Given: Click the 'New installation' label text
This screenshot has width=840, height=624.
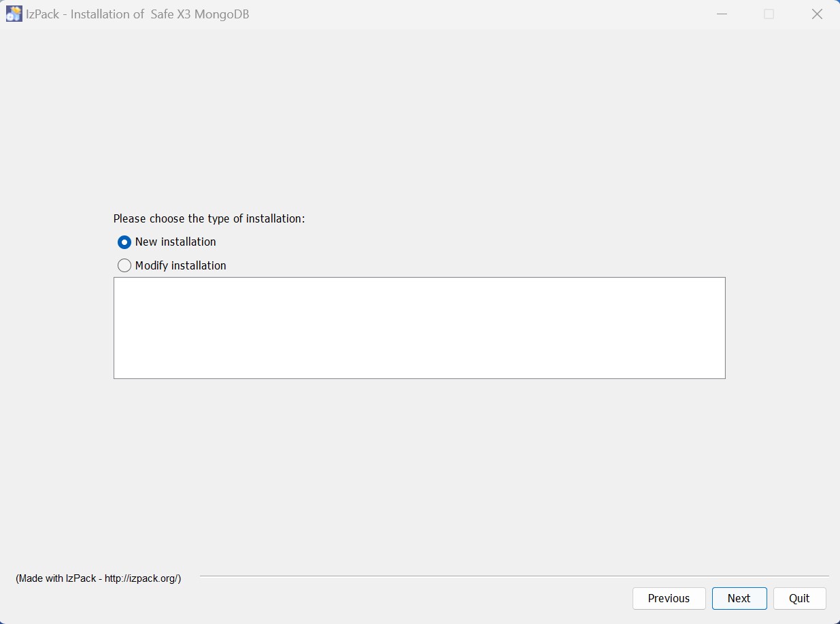Looking at the screenshot, I should point(175,242).
